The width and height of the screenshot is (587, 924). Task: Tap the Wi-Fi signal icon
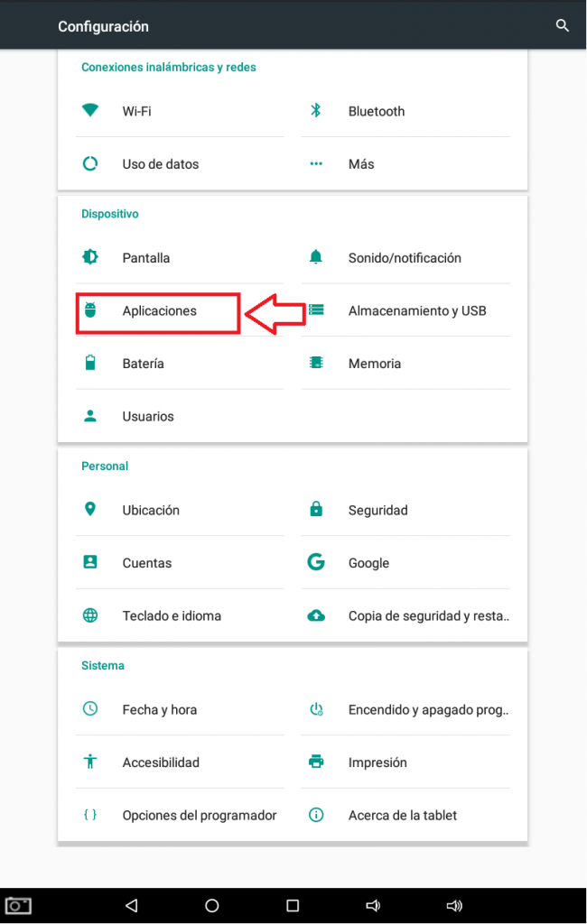point(90,111)
